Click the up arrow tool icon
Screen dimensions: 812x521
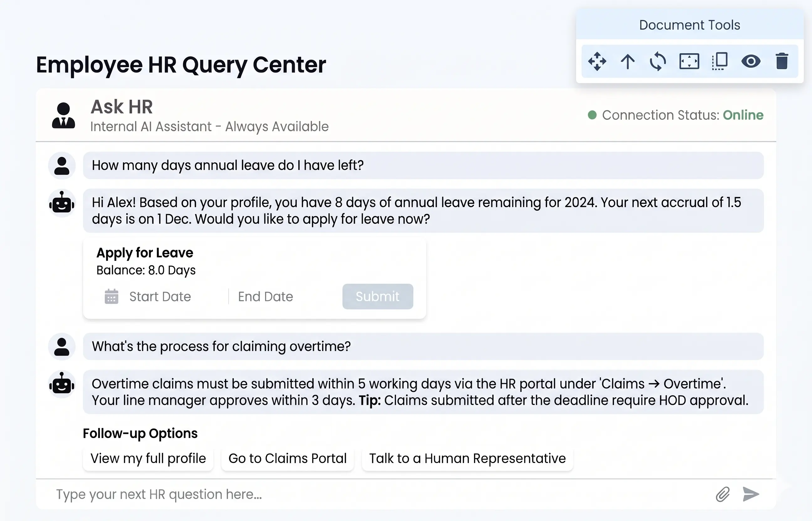pyautogui.click(x=628, y=61)
